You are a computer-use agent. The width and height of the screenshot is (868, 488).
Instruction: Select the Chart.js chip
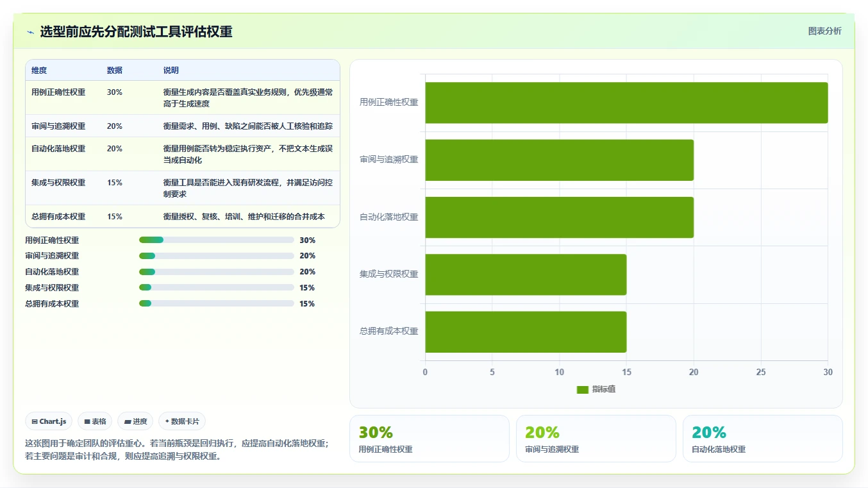tap(49, 421)
